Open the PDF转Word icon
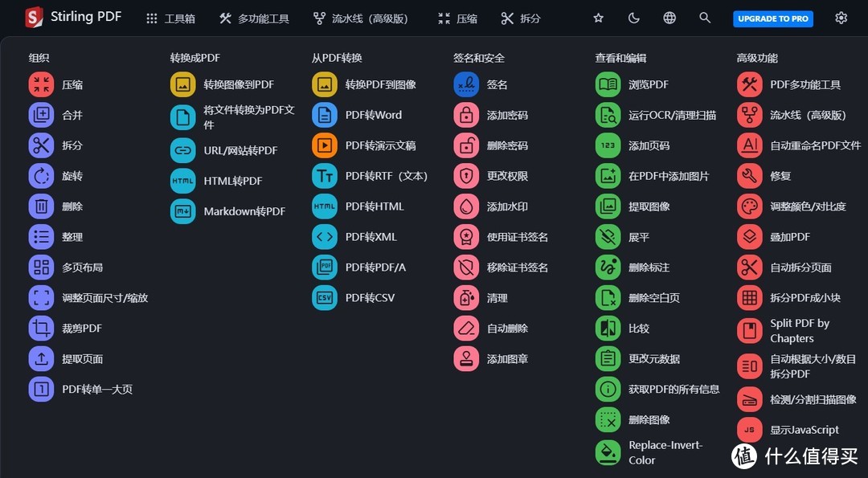The image size is (868, 478). pyautogui.click(x=325, y=115)
